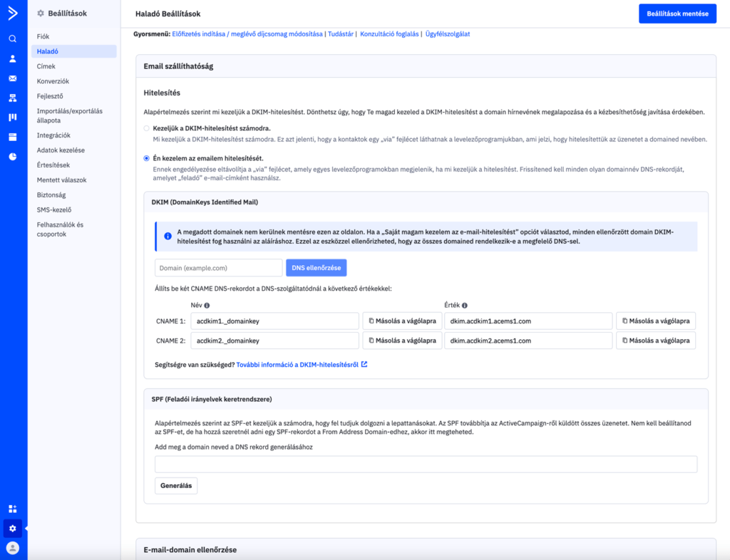The image size is (730, 560).
Task: Open search from the left icon bar
Action: pyautogui.click(x=12, y=38)
